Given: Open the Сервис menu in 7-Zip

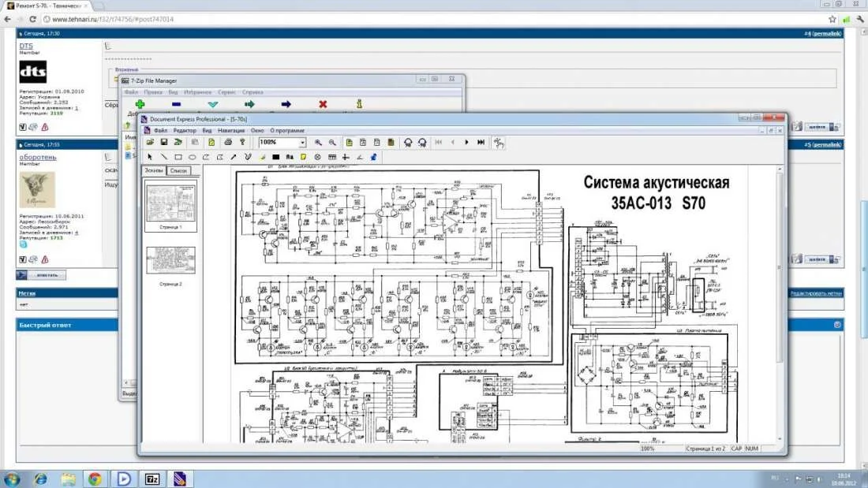Looking at the screenshot, I should pyautogui.click(x=227, y=92).
